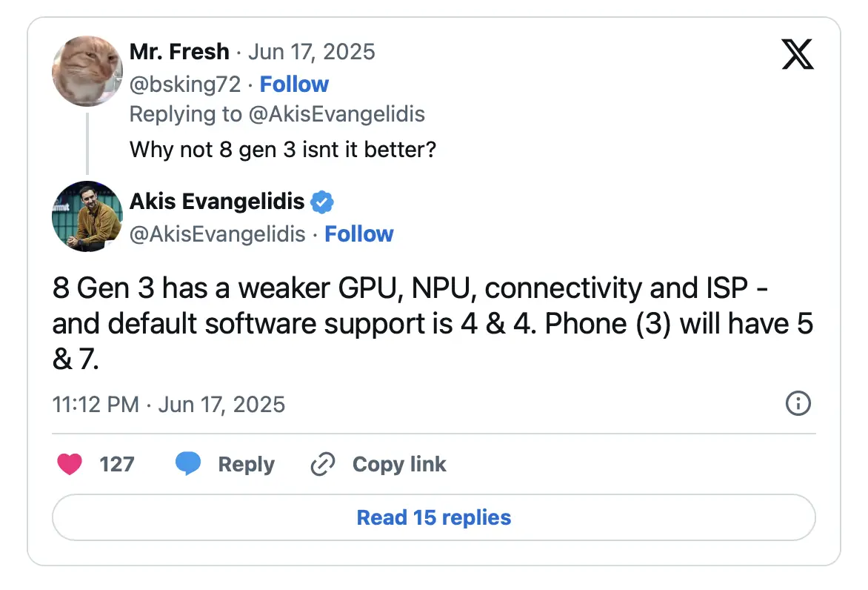Click the X logo icon
The height and width of the screenshot is (590, 868).
coord(798,54)
